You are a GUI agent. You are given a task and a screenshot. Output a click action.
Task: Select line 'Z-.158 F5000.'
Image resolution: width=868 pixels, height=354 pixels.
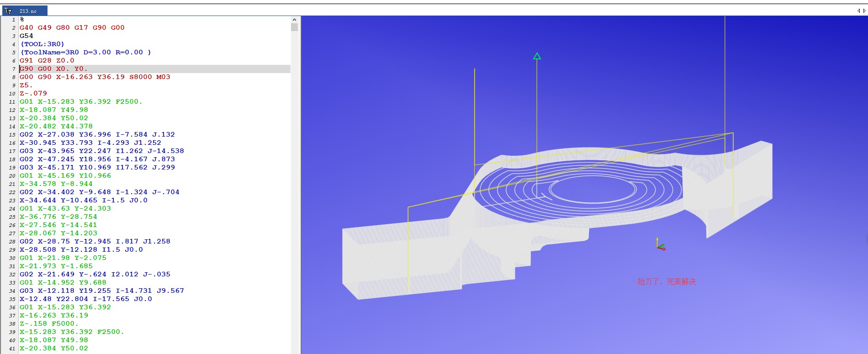(49, 323)
